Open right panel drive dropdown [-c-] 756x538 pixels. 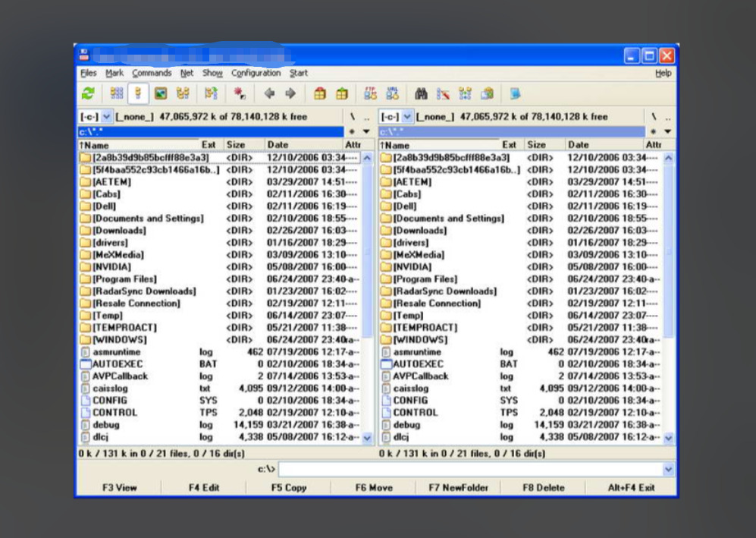point(407,117)
